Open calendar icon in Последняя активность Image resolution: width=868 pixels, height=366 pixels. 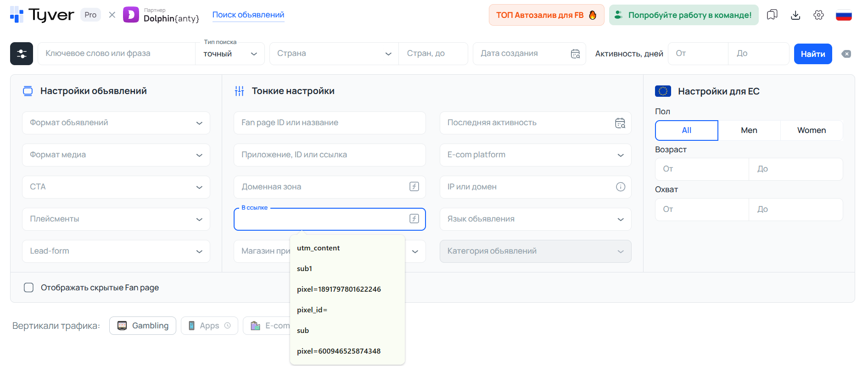pyautogui.click(x=620, y=123)
